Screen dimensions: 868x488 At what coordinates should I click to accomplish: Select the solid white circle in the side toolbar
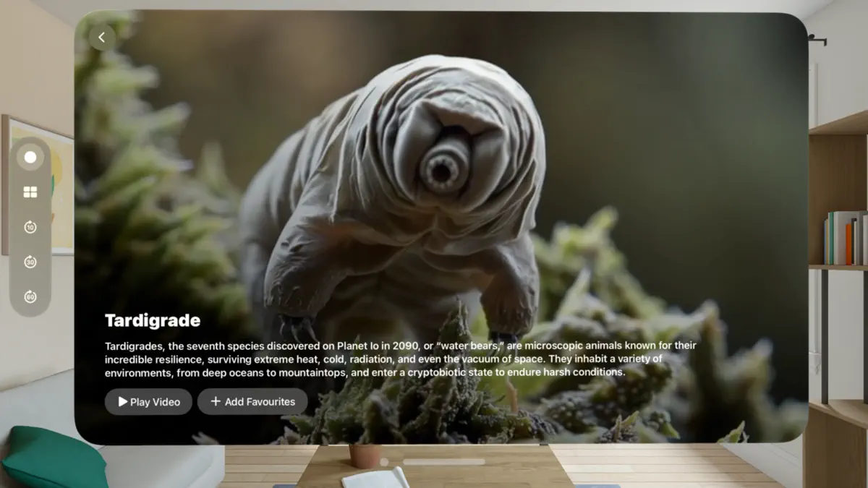[x=30, y=157]
